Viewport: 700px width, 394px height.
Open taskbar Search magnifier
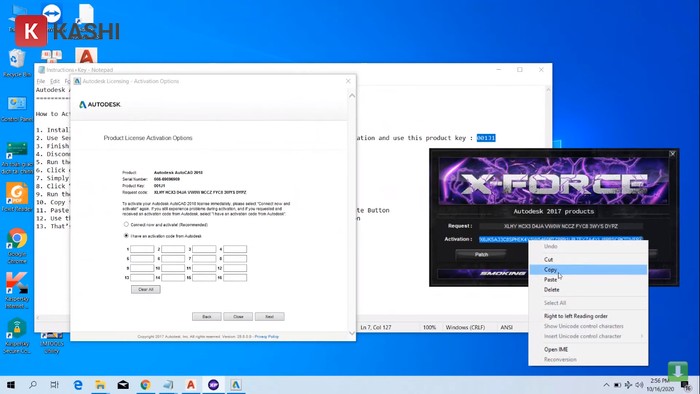(33, 385)
